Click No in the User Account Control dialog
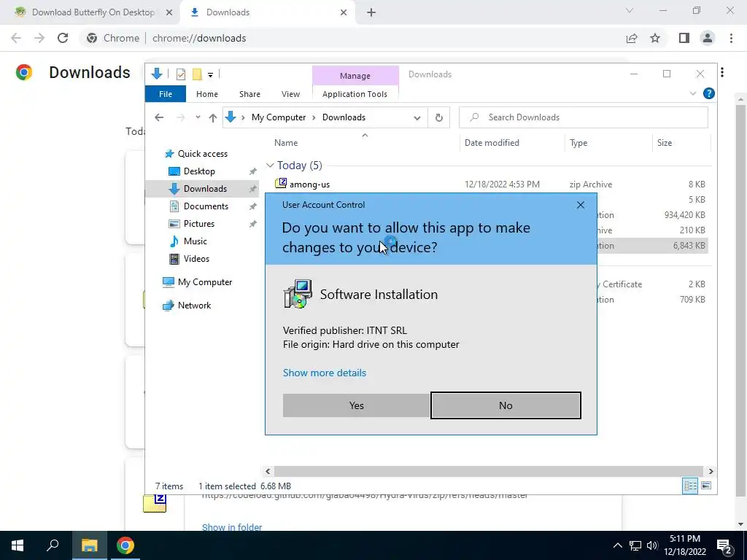Viewport: 747px width, 560px height. pyautogui.click(x=506, y=405)
